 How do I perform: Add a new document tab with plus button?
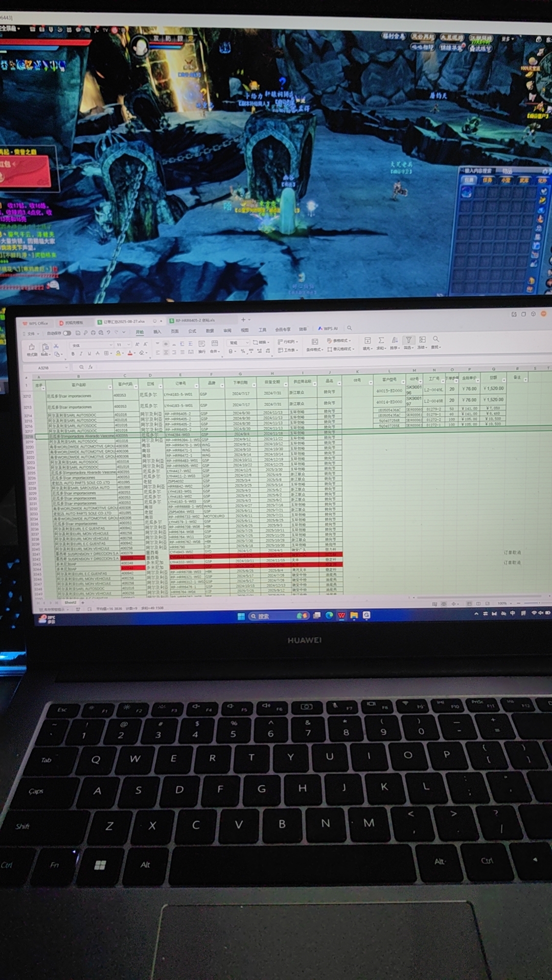(243, 320)
